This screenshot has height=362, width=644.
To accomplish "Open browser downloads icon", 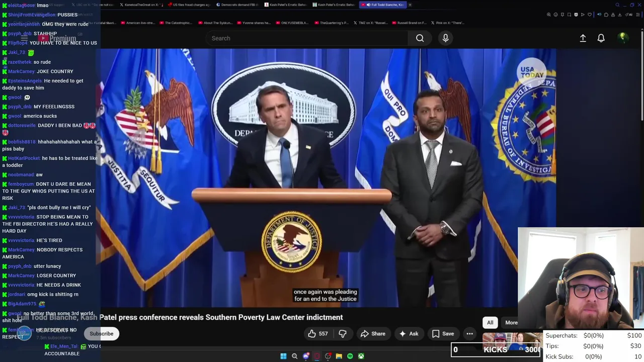I will pyautogui.click(x=619, y=15).
